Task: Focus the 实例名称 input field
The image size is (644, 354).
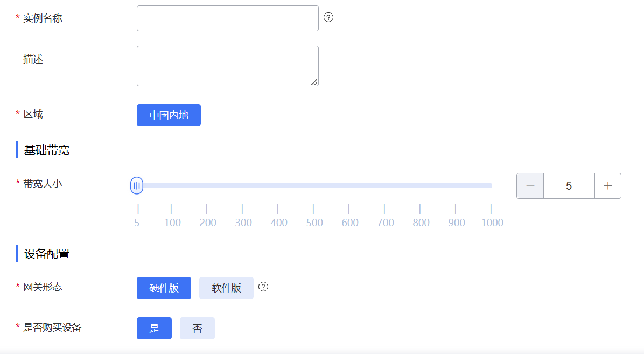Action: (227, 18)
